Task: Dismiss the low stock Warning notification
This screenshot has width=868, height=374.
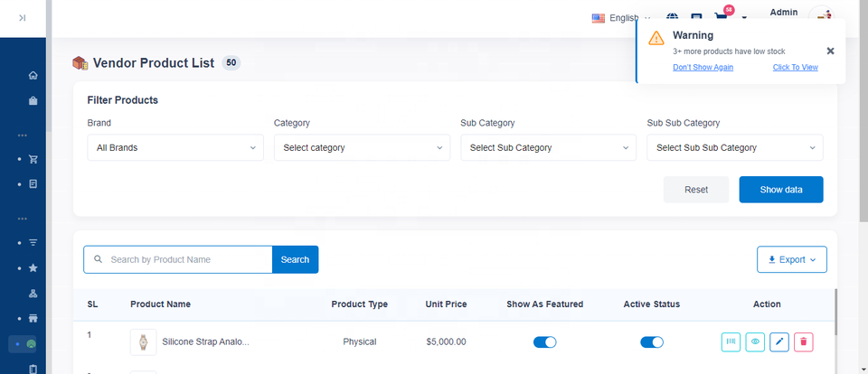Action: tap(830, 51)
